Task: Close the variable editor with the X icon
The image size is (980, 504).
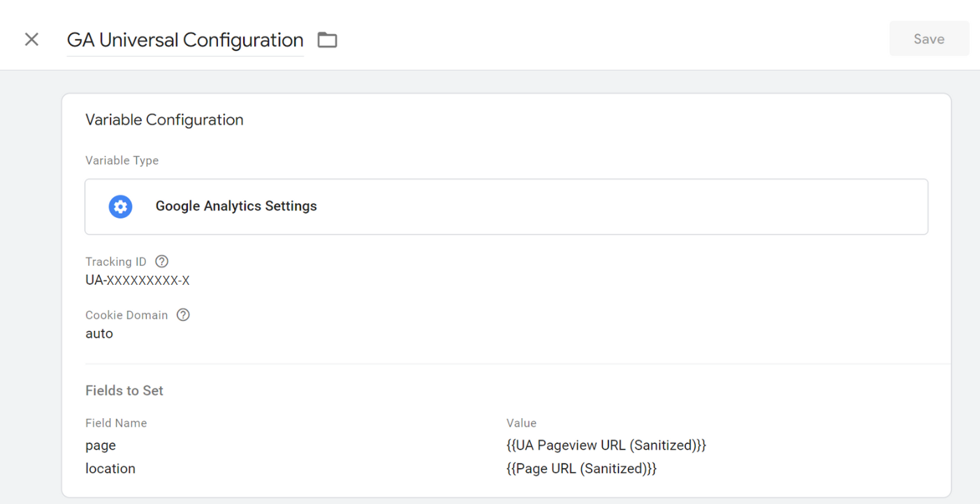Action: 31,40
